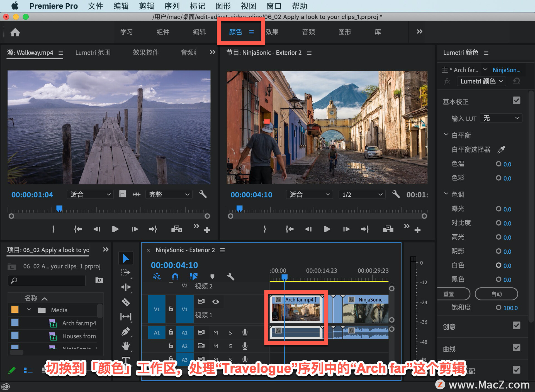535x392 pixels.
Task: Open Source monitor resolution dropdown
Action: tap(169, 194)
